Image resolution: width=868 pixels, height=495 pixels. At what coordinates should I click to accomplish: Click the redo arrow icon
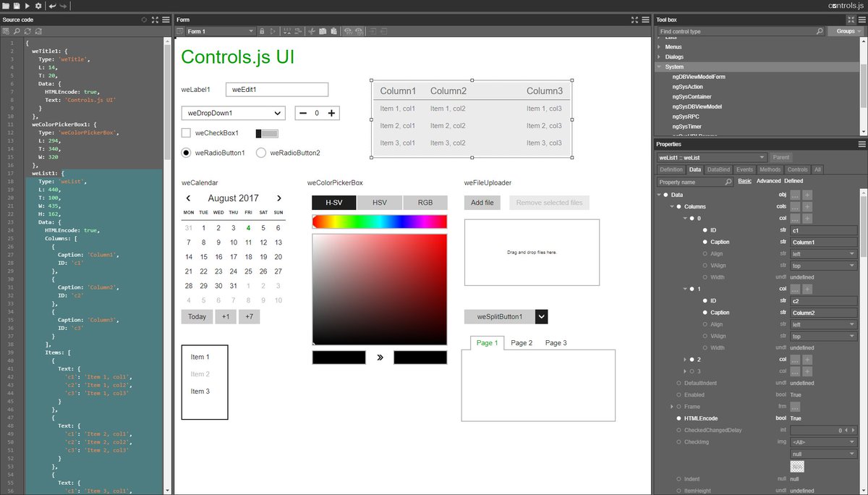(x=64, y=6)
